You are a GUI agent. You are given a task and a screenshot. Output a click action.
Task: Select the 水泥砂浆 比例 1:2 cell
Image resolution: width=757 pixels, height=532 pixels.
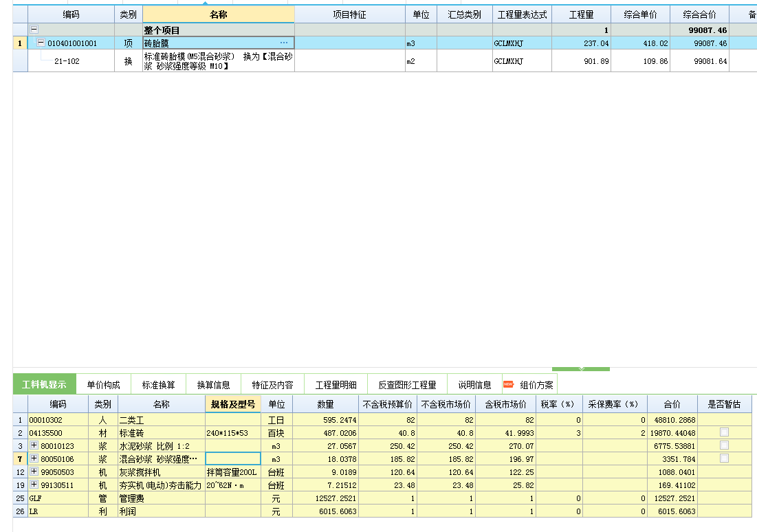coord(162,445)
